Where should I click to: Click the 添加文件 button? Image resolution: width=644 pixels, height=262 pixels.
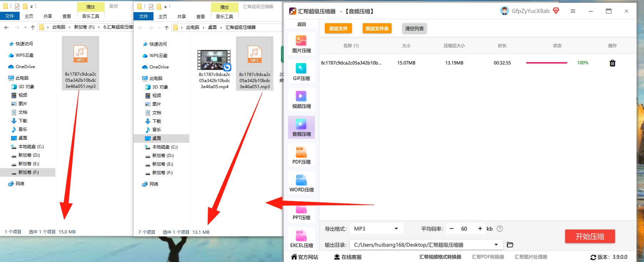pos(338,29)
